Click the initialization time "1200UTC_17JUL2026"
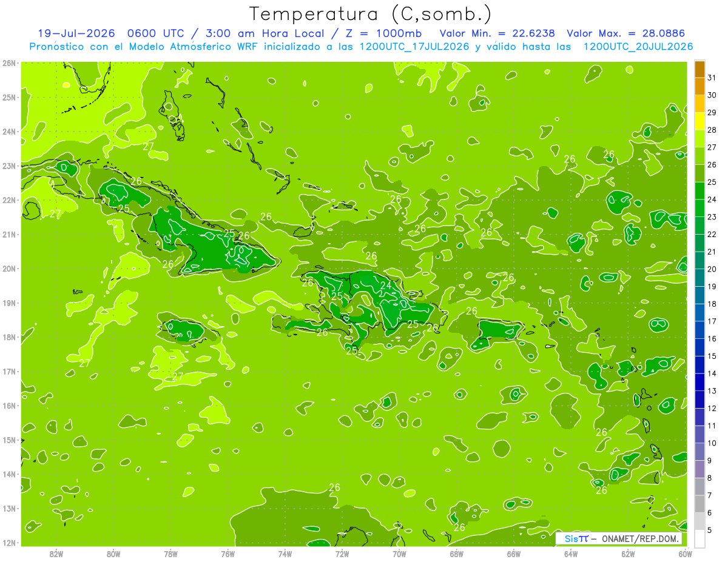 coord(414,47)
